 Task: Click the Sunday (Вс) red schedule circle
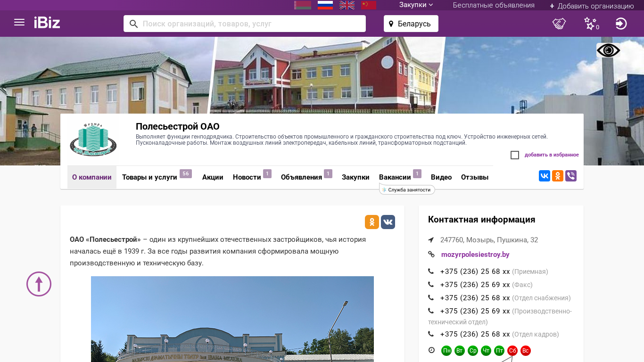click(x=526, y=351)
